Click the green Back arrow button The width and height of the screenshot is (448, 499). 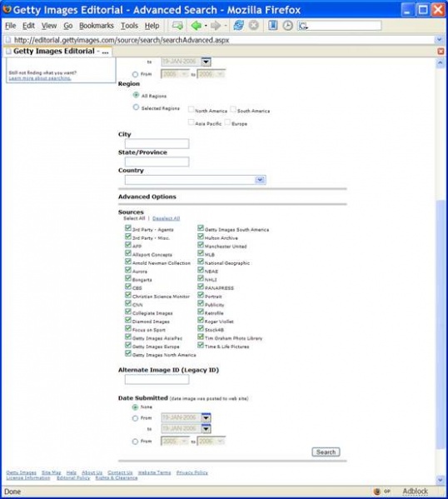coord(196,26)
